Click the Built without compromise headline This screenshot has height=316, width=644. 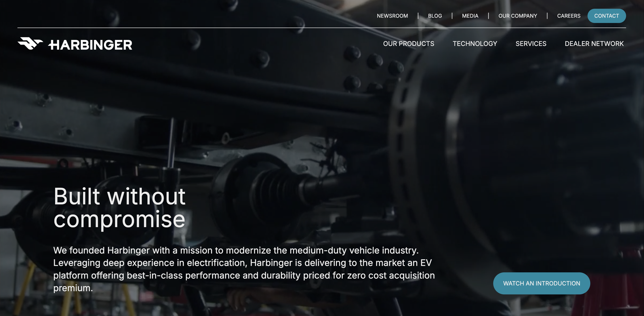[x=119, y=207]
